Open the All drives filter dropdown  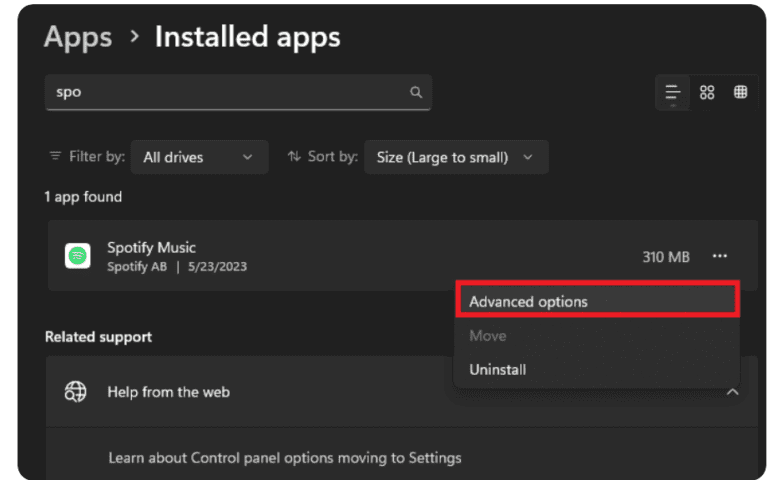[x=199, y=157]
